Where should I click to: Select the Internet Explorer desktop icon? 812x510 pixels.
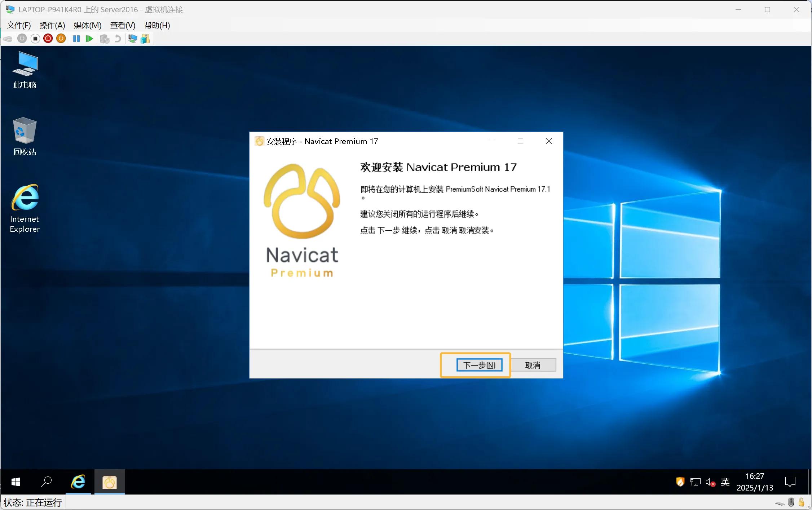[25, 208]
